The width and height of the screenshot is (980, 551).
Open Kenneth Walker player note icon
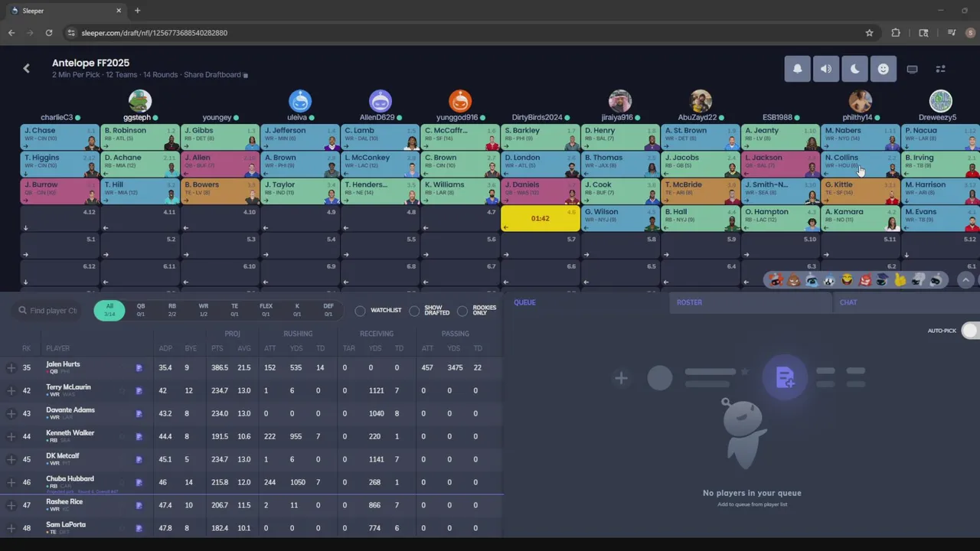pyautogui.click(x=139, y=437)
